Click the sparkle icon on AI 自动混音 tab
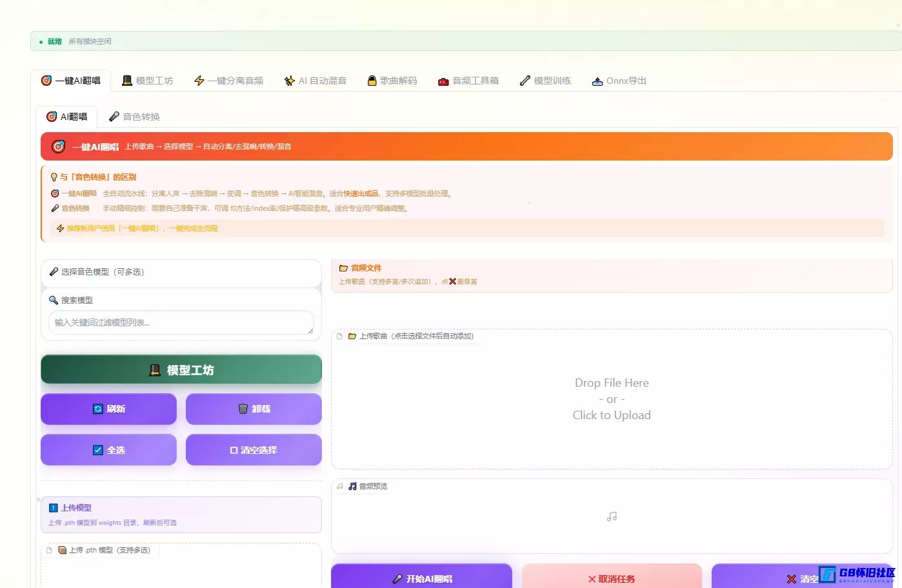Image resolution: width=902 pixels, height=588 pixels. click(290, 81)
